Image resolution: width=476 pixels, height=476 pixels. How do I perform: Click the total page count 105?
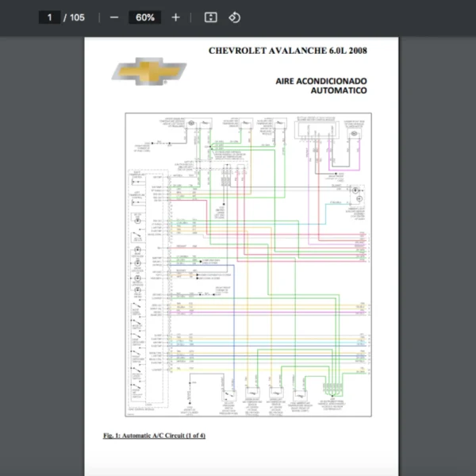(x=77, y=17)
